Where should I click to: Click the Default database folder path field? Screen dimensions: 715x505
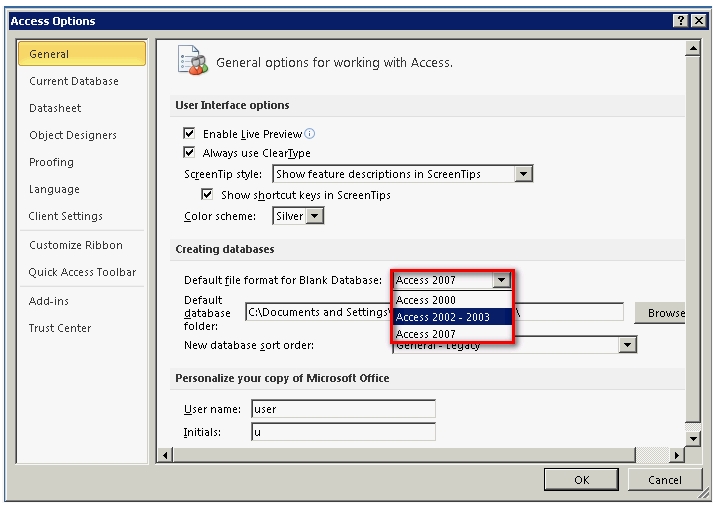pyautogui.click(x=434, y=312)
